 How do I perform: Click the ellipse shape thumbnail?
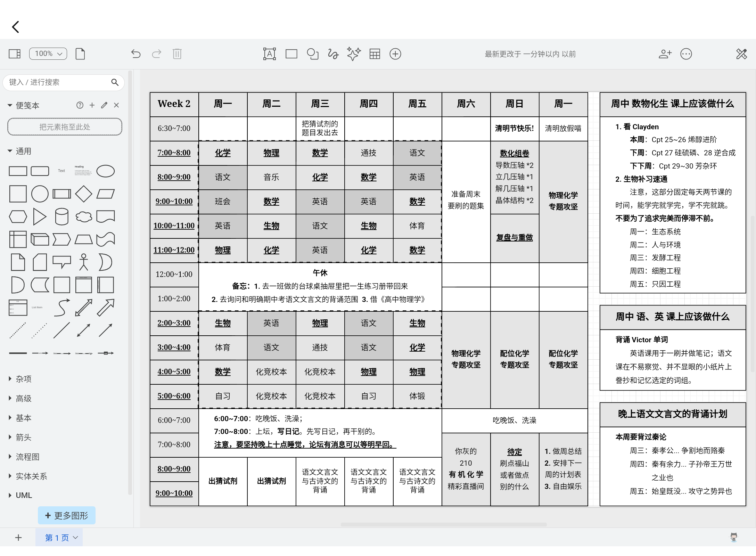tap(105, 171)
